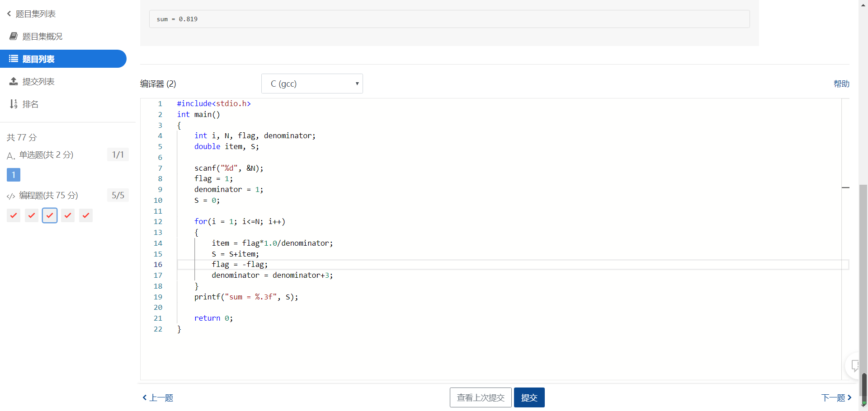The width and height of the screenshot is (868, 411).
Task: Click the feedback icon at the right edge
Action: tap(855, 365)
